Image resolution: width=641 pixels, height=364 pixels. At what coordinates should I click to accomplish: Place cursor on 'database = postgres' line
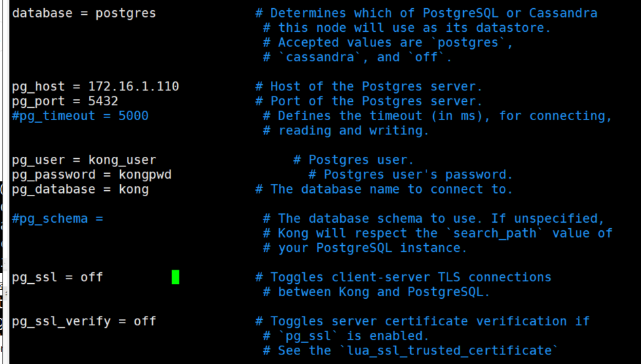pos(84,13)
